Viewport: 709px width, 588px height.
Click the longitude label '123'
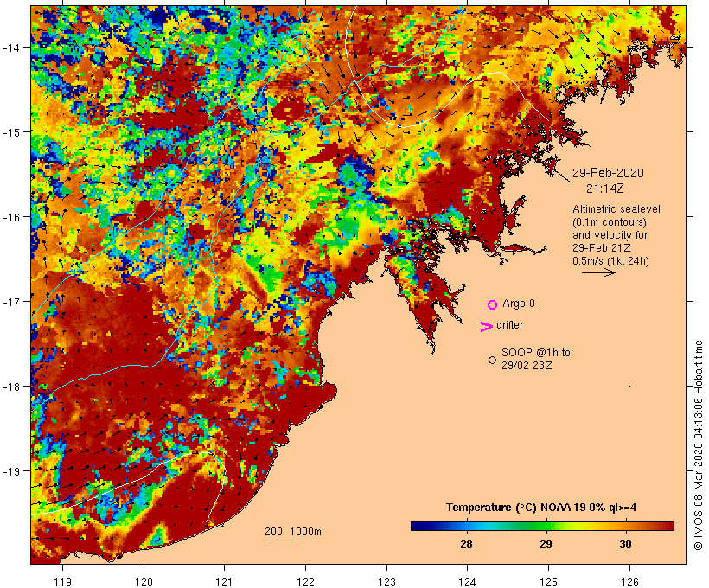(386, 582)
